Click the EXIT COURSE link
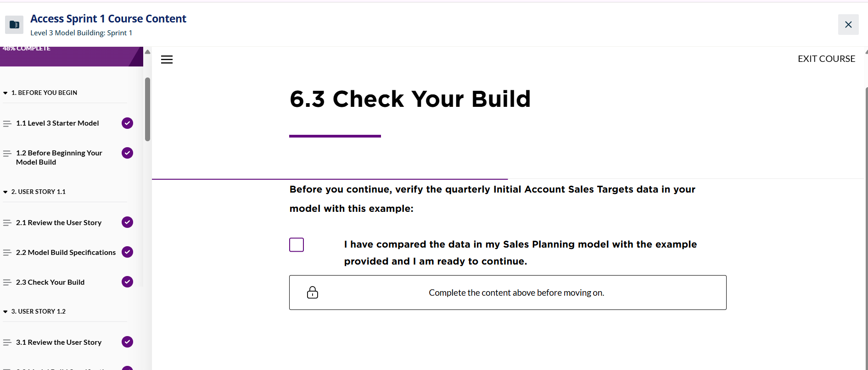868x370 pixels. coord(826,59)
